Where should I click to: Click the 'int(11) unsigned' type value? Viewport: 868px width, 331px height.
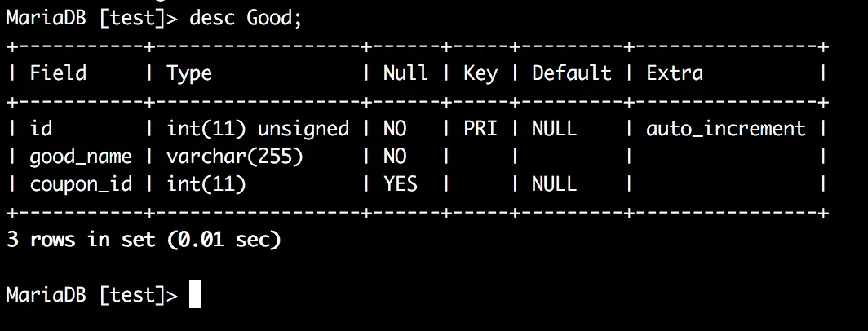(258, 129)
